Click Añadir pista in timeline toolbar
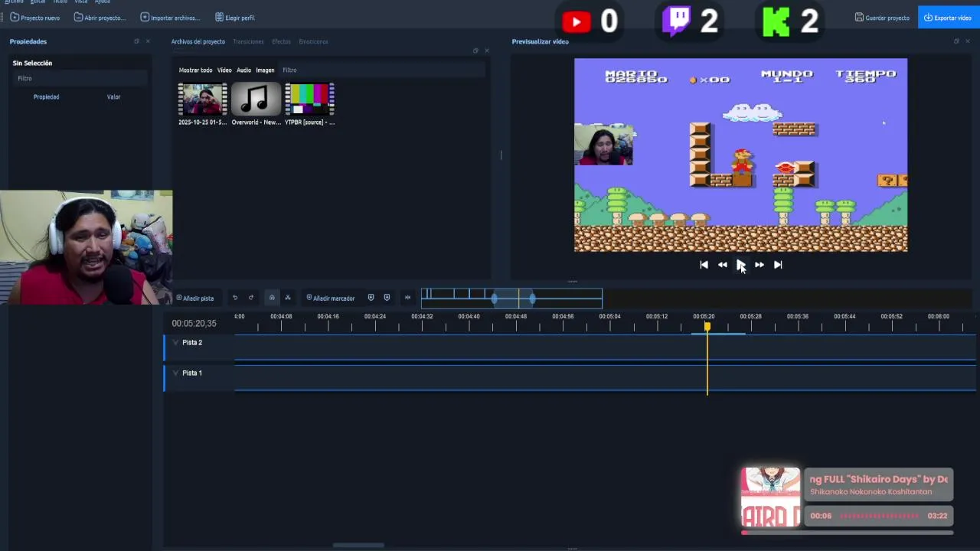The height and width of the screenshot is (551, 980). click(195, 298)
